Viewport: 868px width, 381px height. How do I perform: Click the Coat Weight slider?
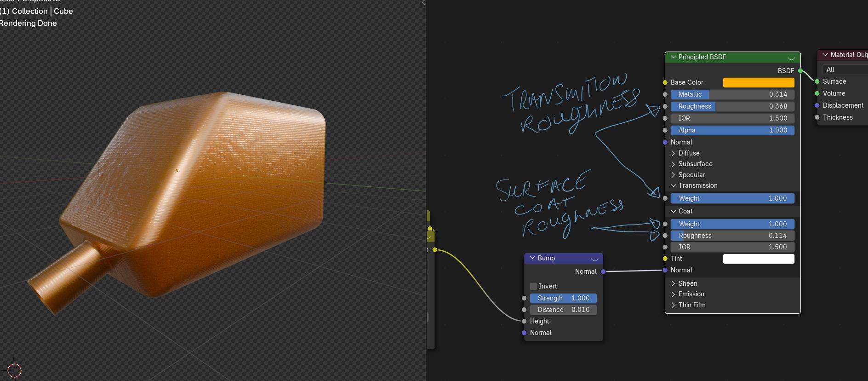pyautogui.click(x=732, y=224)
